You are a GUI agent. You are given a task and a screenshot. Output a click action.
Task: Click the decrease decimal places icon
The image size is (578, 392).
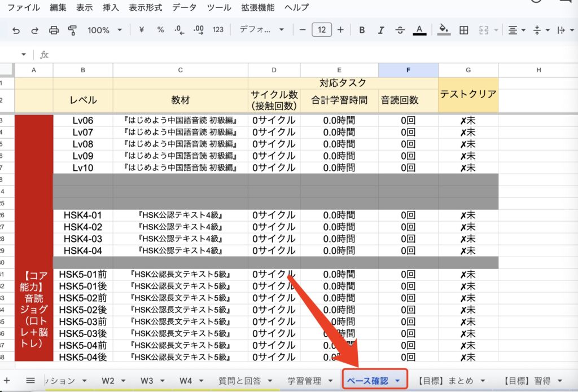pos(179,30)
